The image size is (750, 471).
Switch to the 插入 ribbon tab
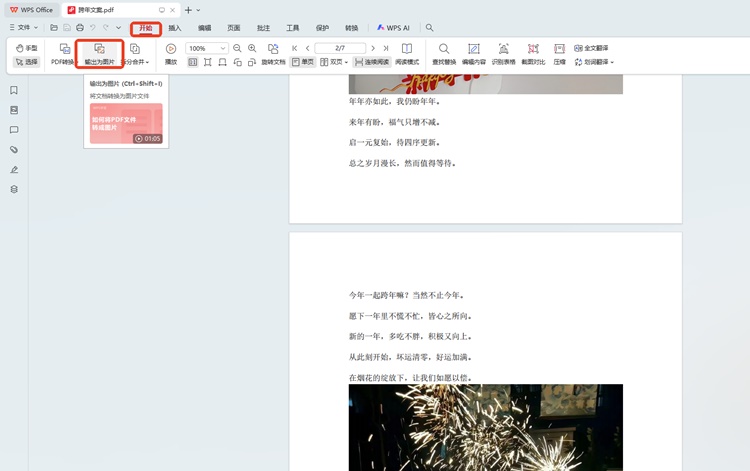coord(175,28)
